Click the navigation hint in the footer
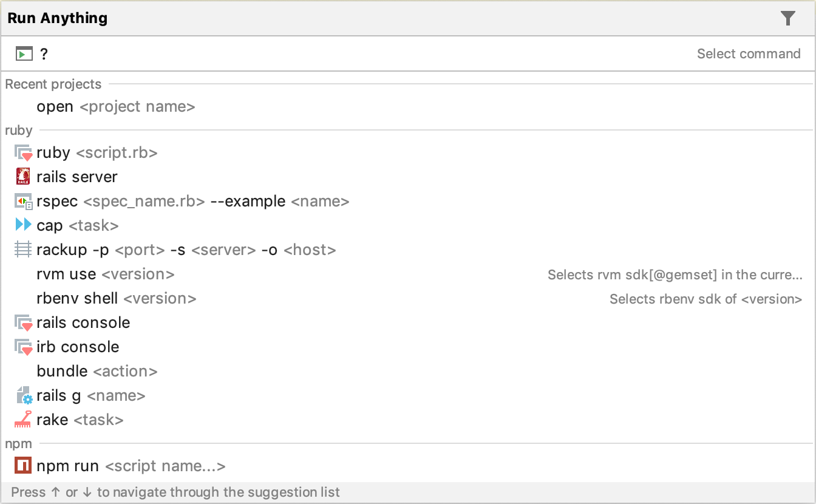Screen dimensions: 816x504 175,492
